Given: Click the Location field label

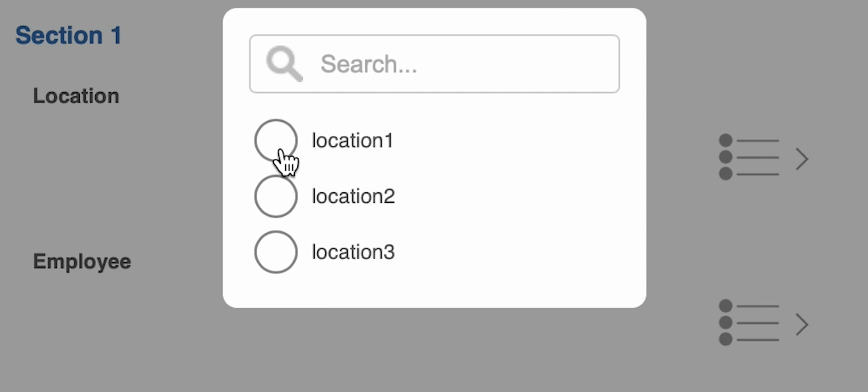Looking at the screenshot, I should coord(76,96).
